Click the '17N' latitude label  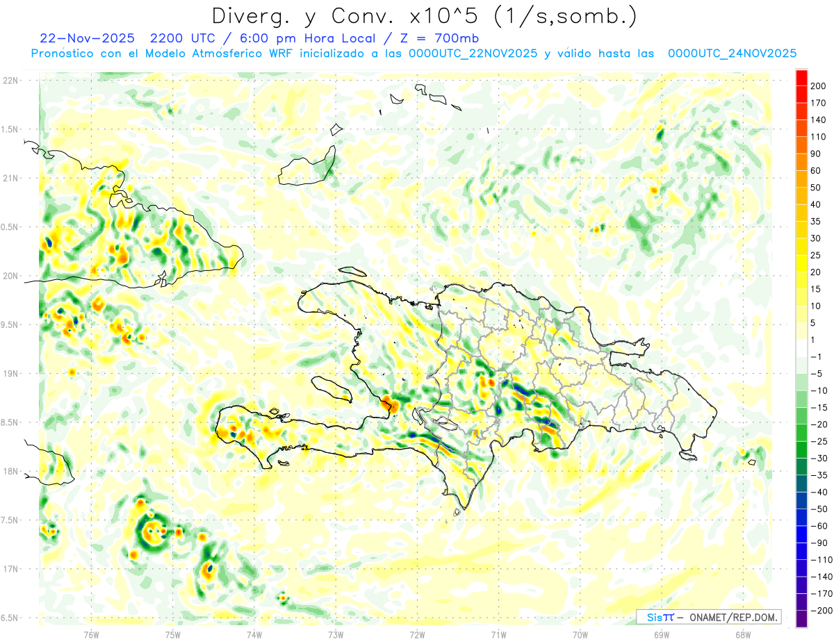click(x=10, y=569)
